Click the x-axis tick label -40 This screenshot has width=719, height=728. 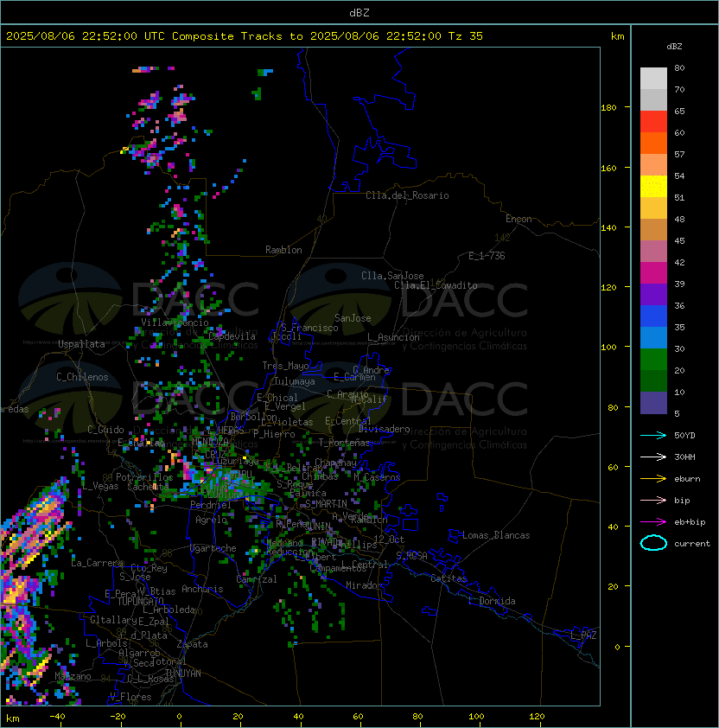pos(57,717)
